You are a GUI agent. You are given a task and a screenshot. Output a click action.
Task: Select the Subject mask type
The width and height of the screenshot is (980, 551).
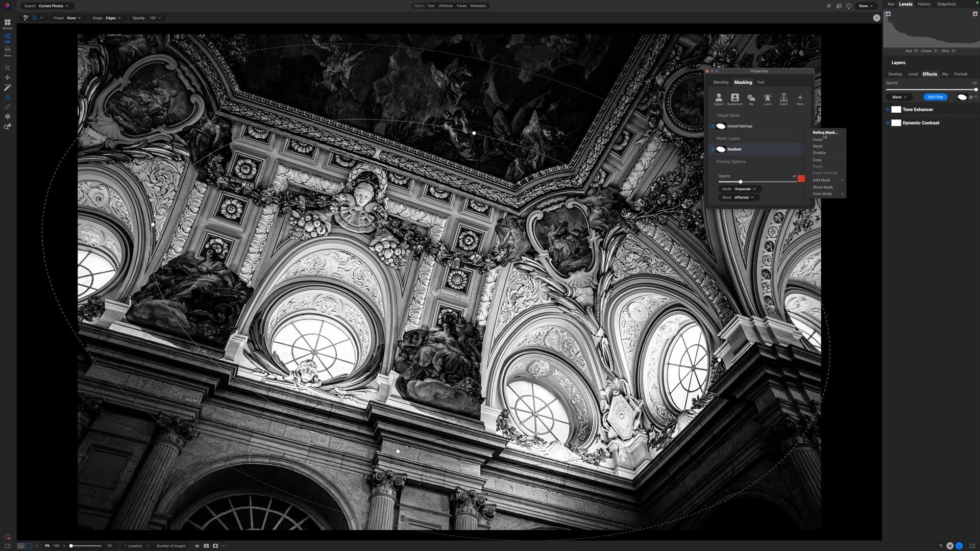coord(719,99)
